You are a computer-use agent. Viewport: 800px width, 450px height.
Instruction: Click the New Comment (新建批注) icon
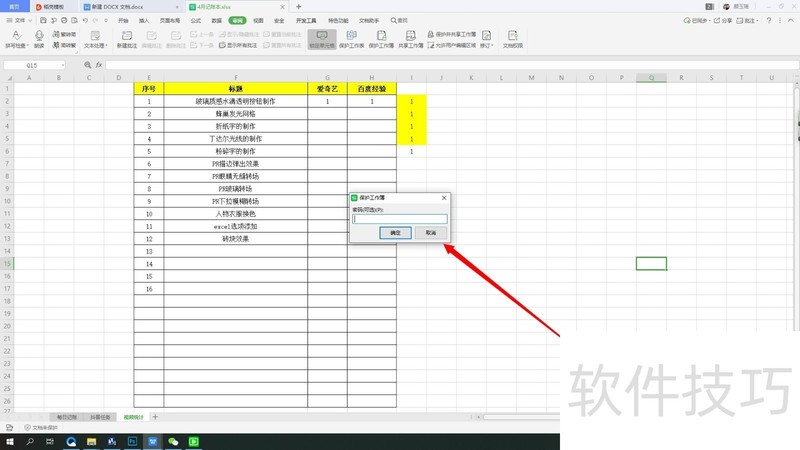(x=127, y=35)
